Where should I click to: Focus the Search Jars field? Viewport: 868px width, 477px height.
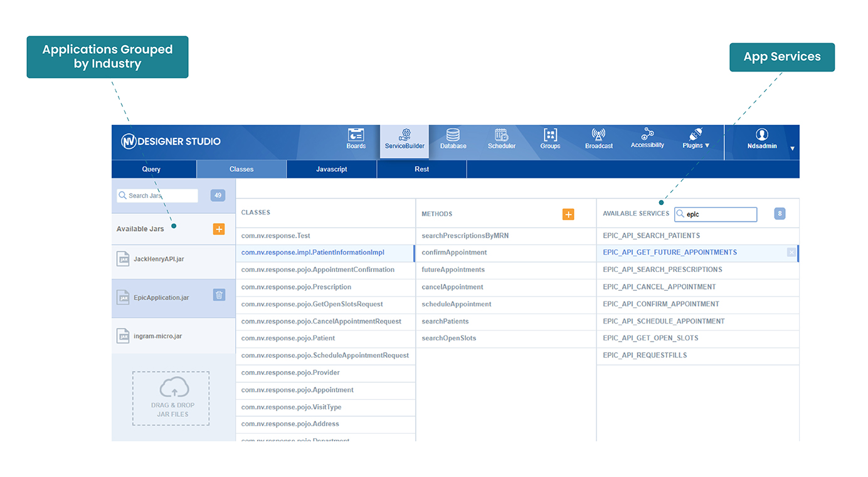[157, 196]
